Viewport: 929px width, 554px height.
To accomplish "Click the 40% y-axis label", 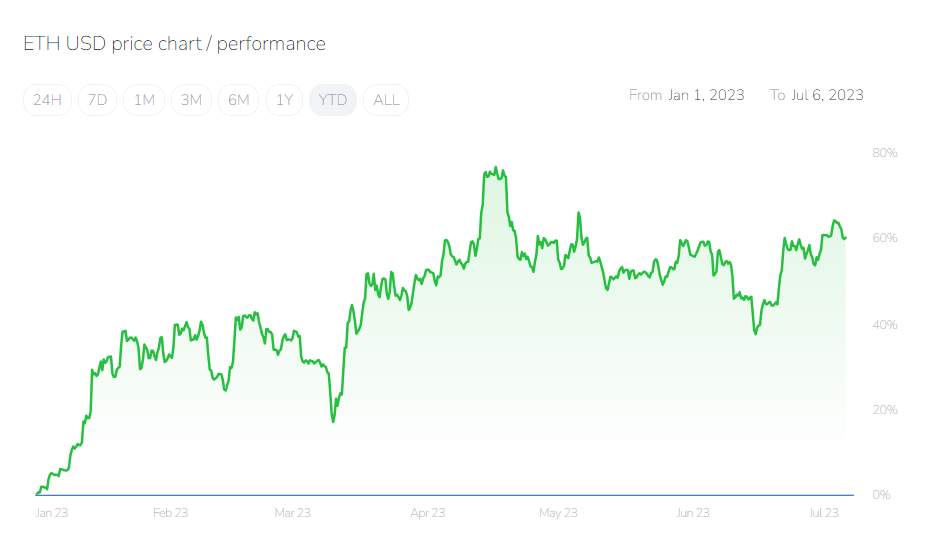I will coord(885,325).
